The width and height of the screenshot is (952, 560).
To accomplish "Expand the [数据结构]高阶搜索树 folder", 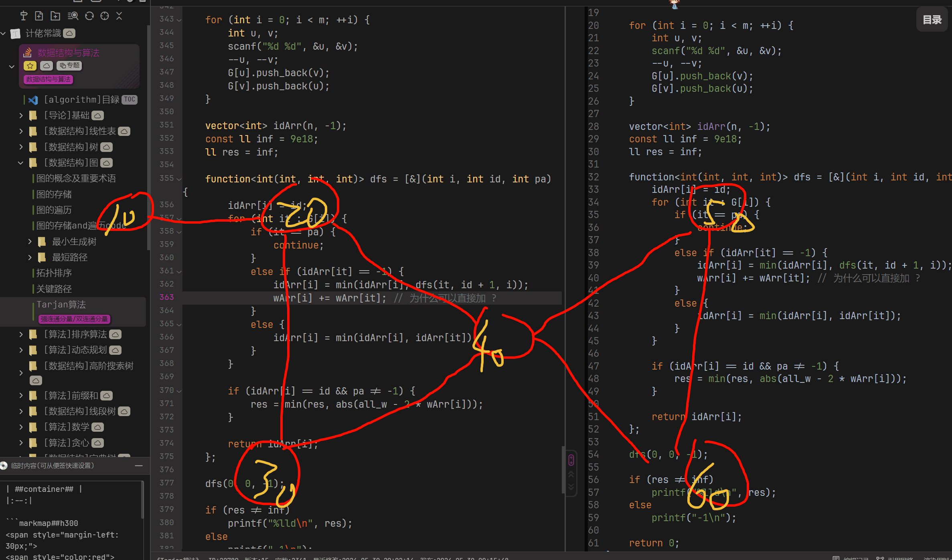I will pos(21,373).
